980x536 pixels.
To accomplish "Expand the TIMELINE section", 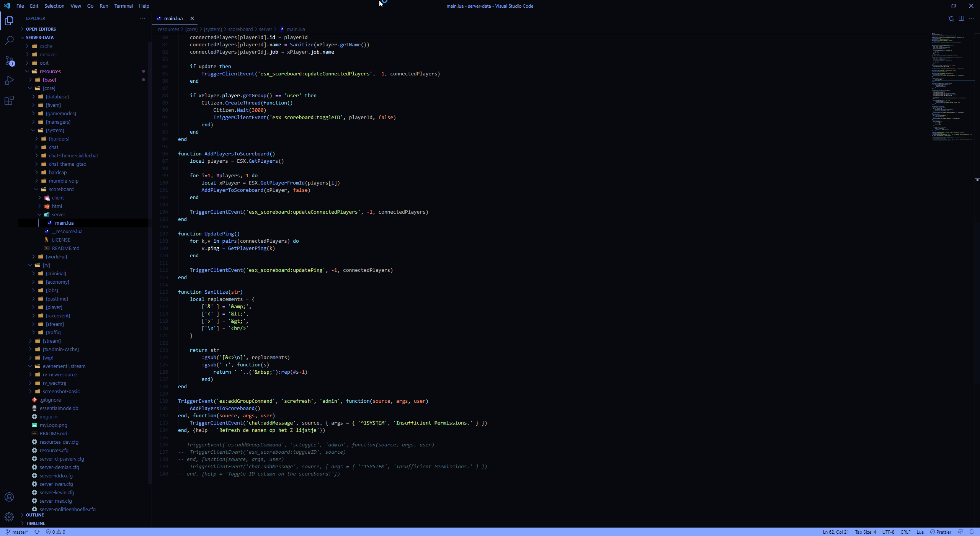I will click(35, 523).
